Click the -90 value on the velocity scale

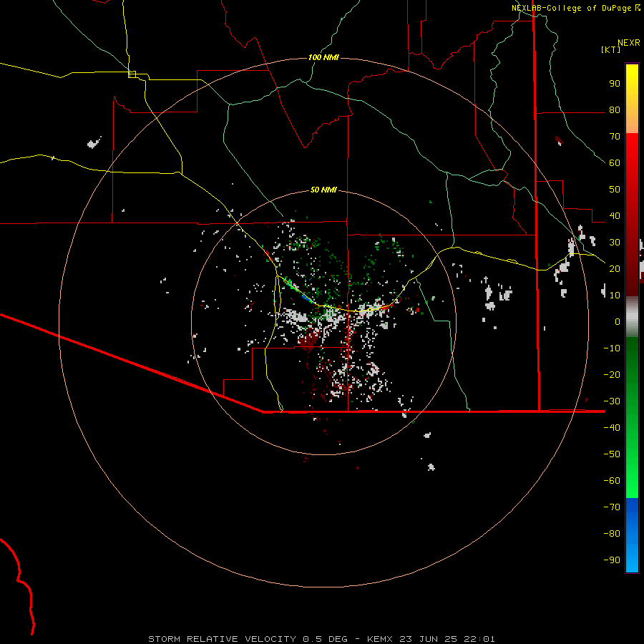(612, 560)
